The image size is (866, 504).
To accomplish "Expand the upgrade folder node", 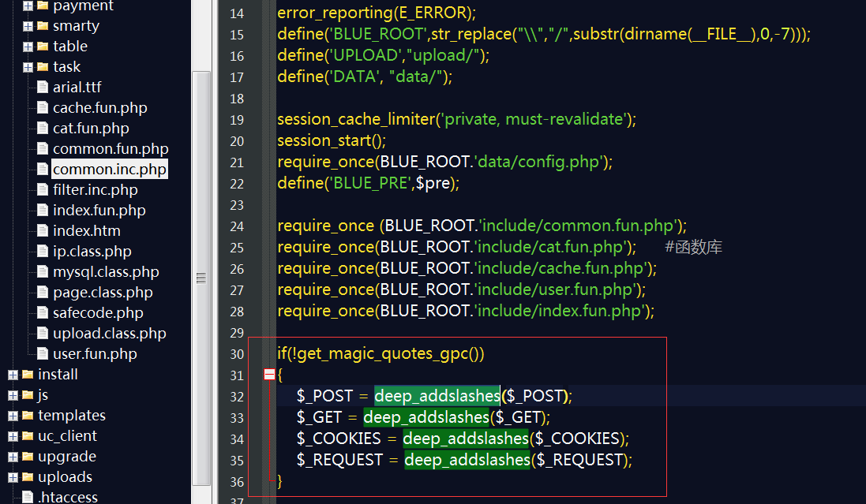I will (x=13, y=457).
